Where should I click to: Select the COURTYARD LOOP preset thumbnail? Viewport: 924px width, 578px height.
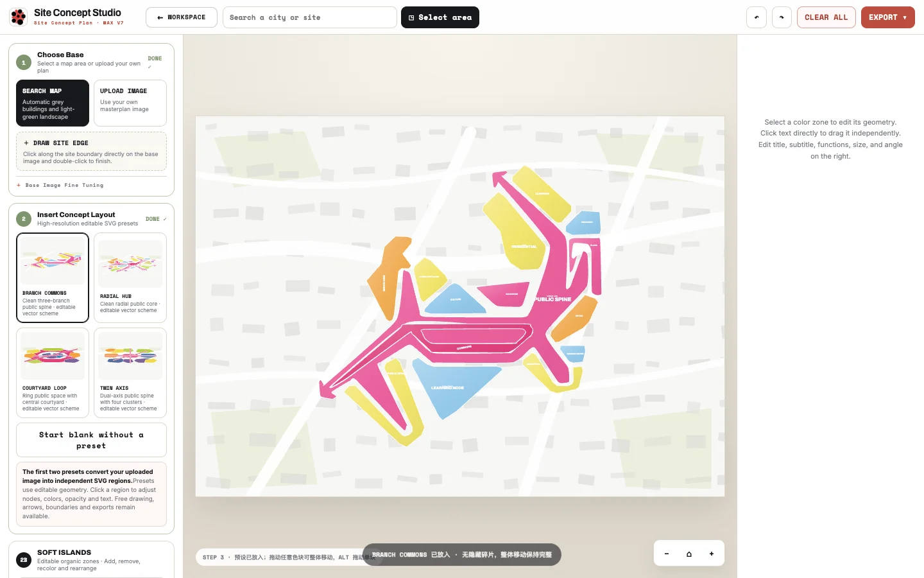pyautogui.click(x=53, y=372)
